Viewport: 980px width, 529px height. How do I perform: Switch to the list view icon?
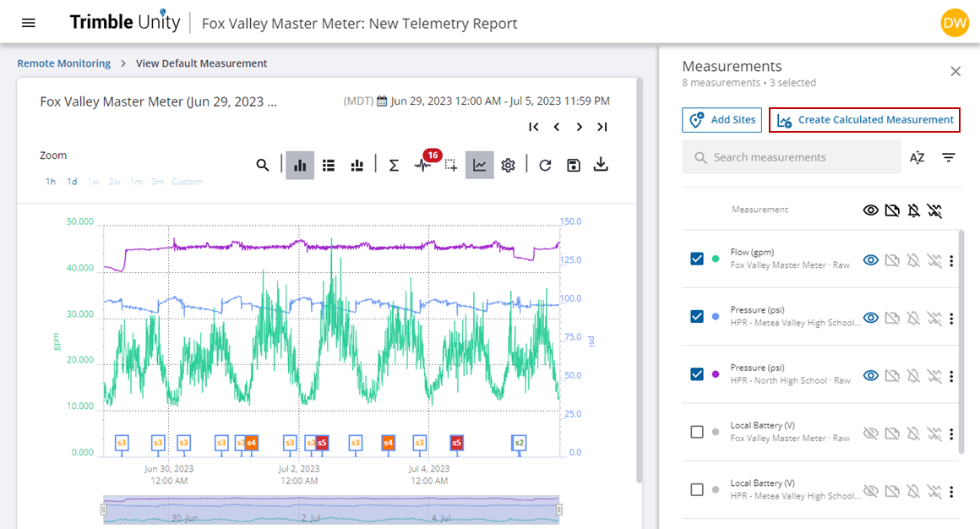(x=329, y=165)
